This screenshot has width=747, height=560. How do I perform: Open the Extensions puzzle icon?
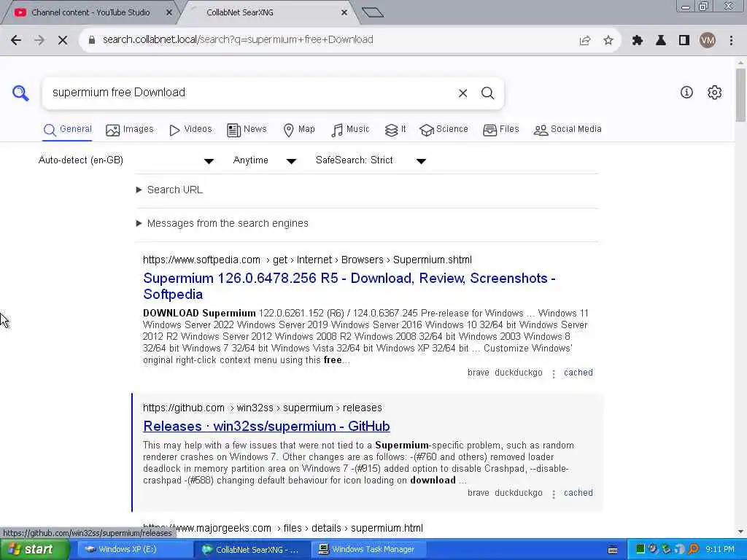pos(638,41)
